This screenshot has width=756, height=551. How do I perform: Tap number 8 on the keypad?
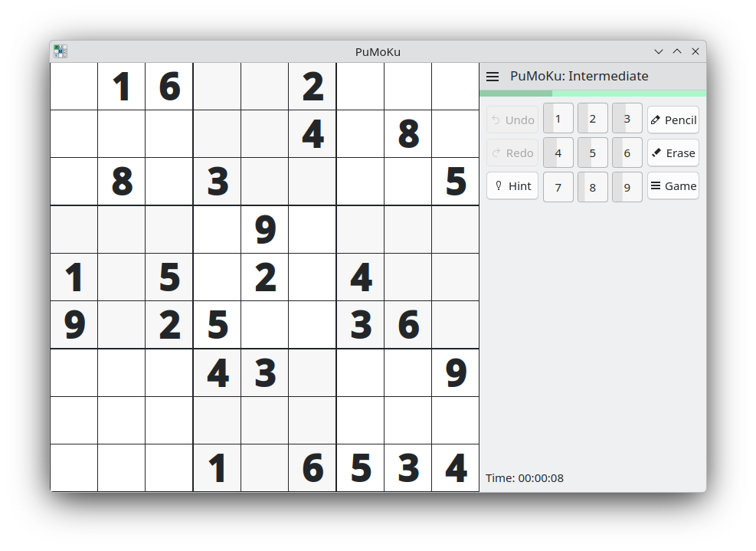point(592,187)
